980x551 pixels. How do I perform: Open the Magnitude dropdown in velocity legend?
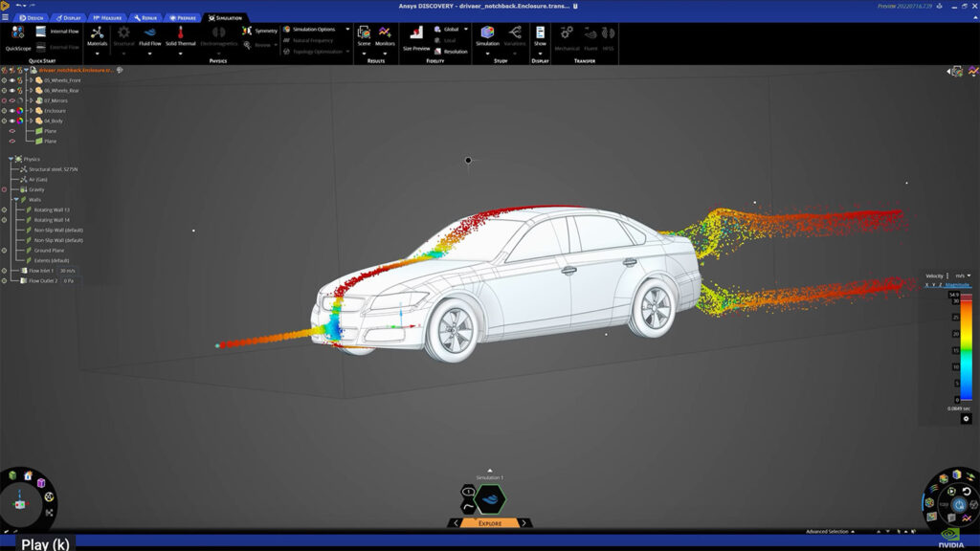click(x=956, y=284)
